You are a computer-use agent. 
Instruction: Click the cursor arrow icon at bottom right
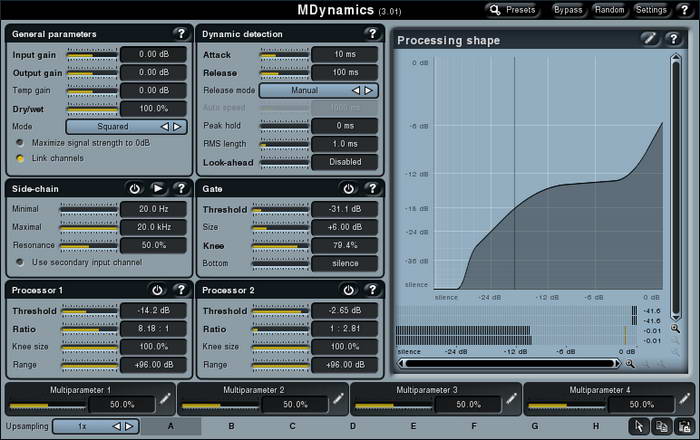(x=639, y=427)
